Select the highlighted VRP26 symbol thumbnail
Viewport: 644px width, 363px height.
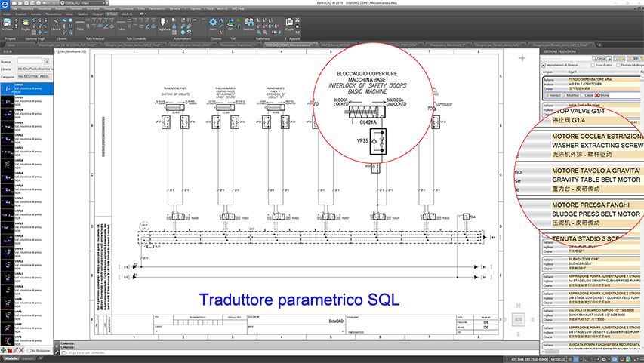[x=8, y=89]
